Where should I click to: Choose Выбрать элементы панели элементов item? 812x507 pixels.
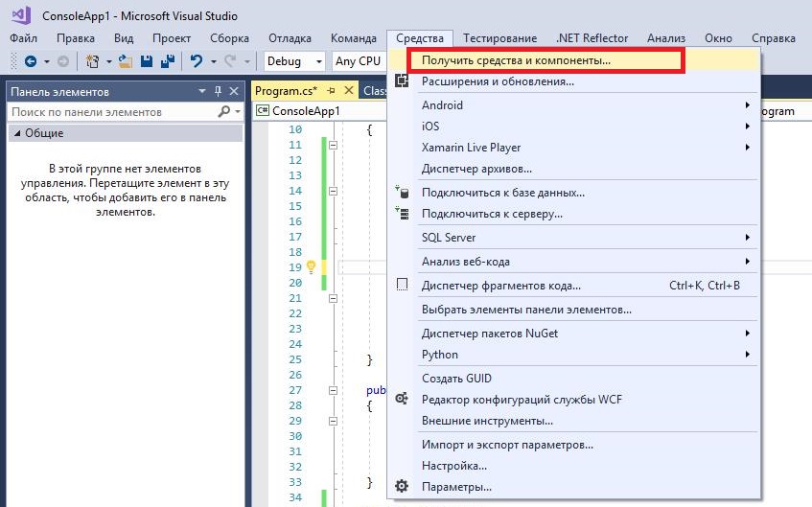point(574,310)
